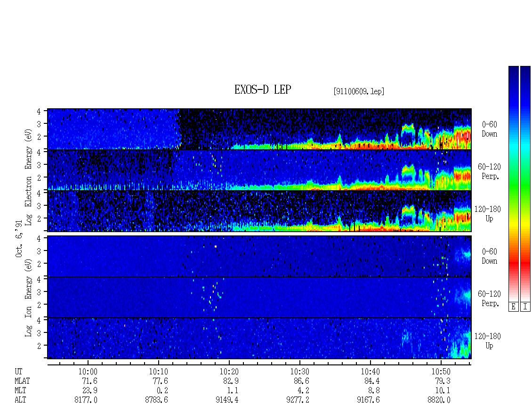Select the 10:00 time tick label
Image resolution: width=532 pixels, height=412 pixels.
(x=88, y=372)
